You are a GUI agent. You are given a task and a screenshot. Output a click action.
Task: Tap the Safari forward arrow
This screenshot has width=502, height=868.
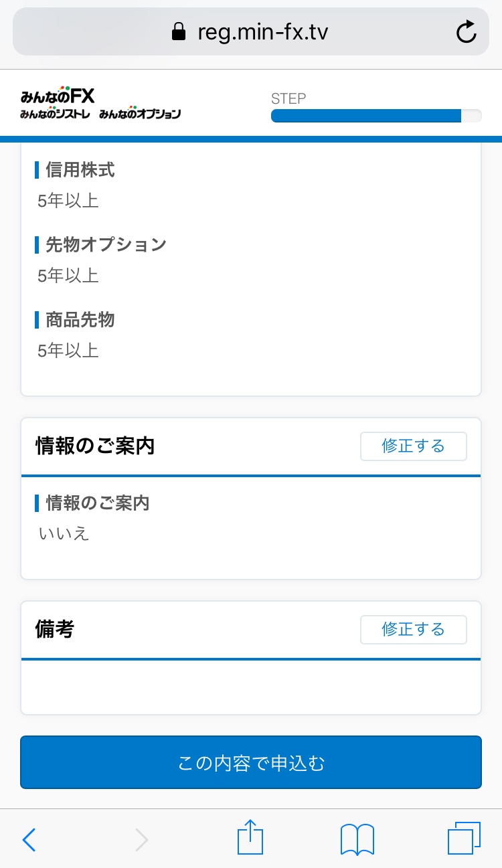[141, 839]
